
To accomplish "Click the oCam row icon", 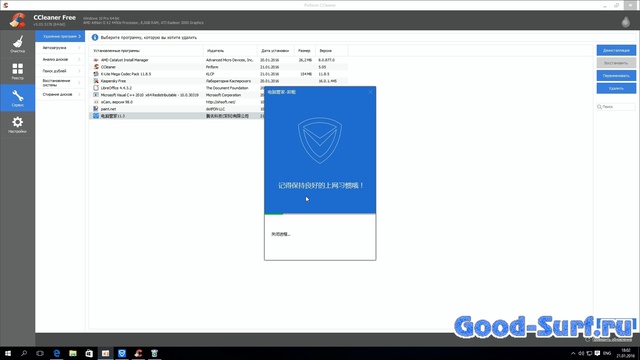I will (96, 102).
